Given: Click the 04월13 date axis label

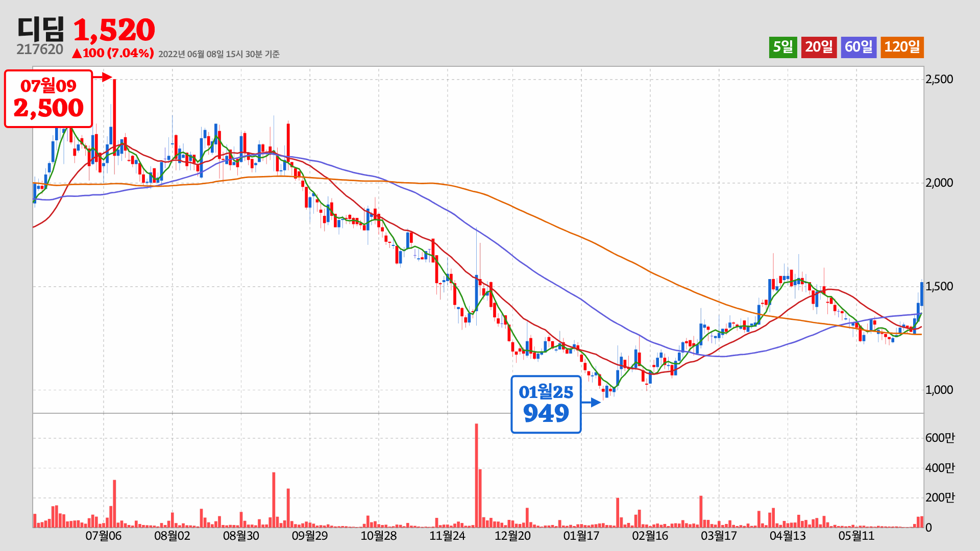Looking at the screenshot, I should [x=788, y=536].
